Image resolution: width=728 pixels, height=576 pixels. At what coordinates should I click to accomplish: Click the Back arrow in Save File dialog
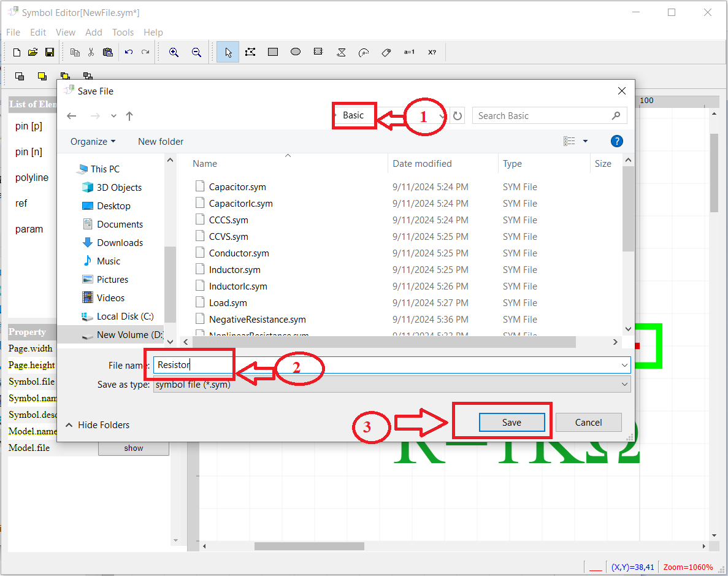(72, 116)
